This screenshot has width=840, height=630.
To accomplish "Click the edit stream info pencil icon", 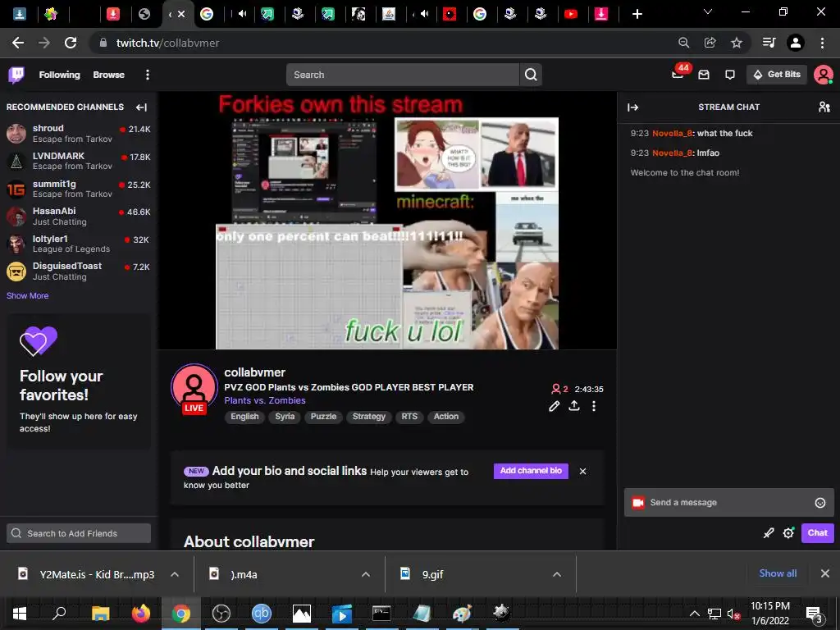I will 554,406.
